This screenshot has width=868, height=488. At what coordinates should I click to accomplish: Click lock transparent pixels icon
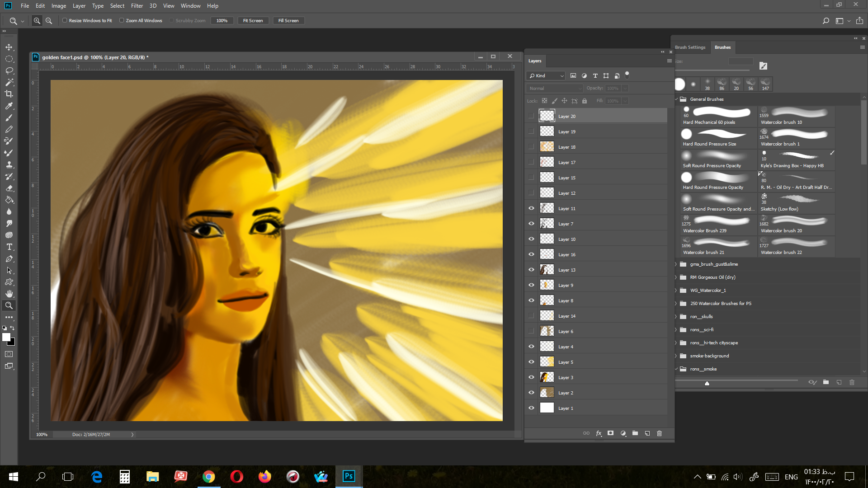pyautogui.click(x=544, y=101)
